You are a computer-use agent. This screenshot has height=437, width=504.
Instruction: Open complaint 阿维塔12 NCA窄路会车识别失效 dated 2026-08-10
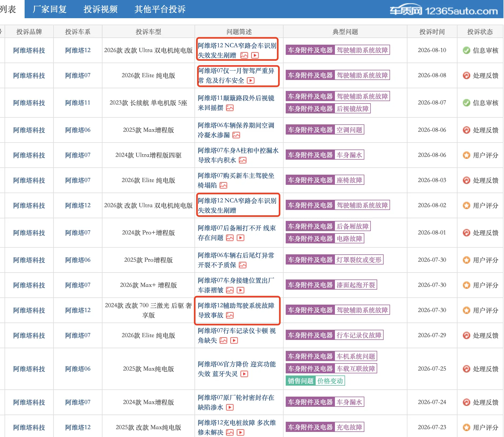pos(237,50)
